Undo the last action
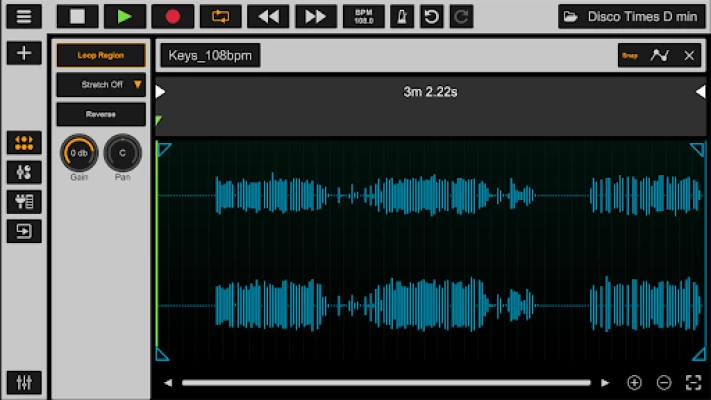The width and height of the screenshot is (711, 400). coord(431,16)
